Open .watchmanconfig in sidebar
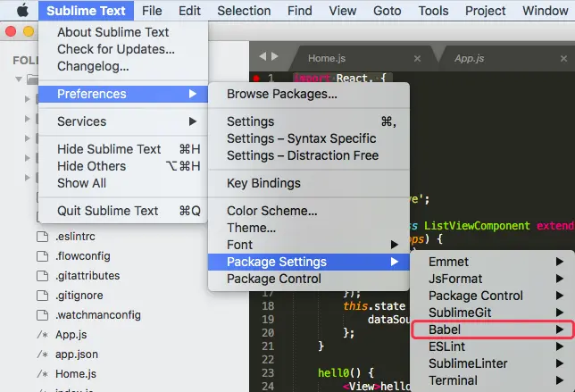The height and width of the screenshot is (392, 575). 98,315
